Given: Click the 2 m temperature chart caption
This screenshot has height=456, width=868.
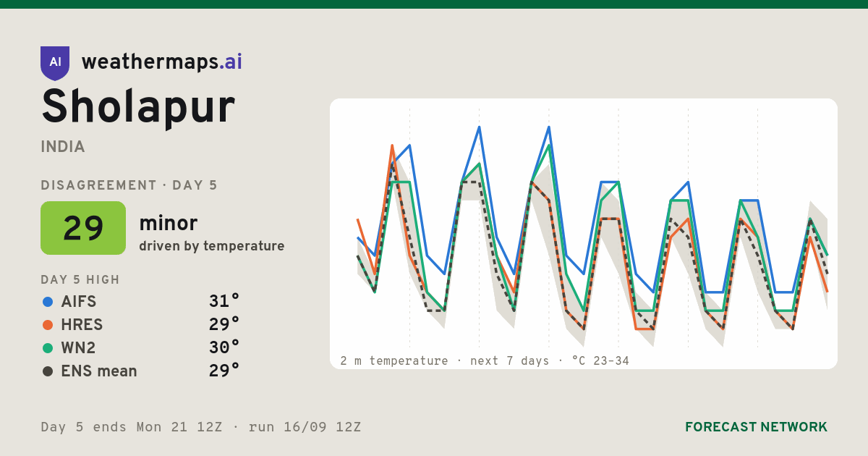Looking at the screenshot, I should point(485,360).
